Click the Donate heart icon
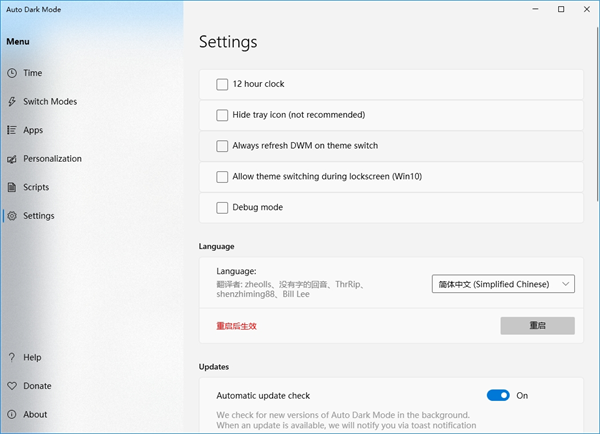 coord(12,386)
